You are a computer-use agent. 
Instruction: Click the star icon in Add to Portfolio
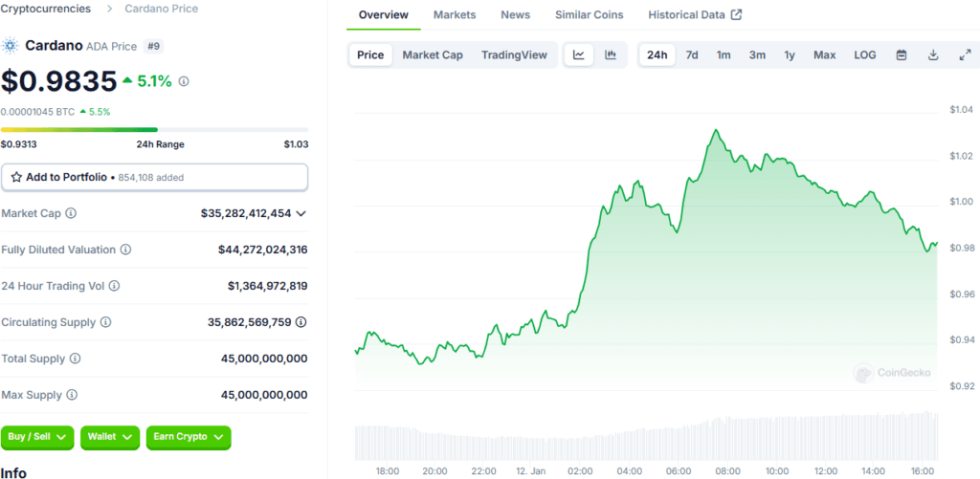pos(17,178)
